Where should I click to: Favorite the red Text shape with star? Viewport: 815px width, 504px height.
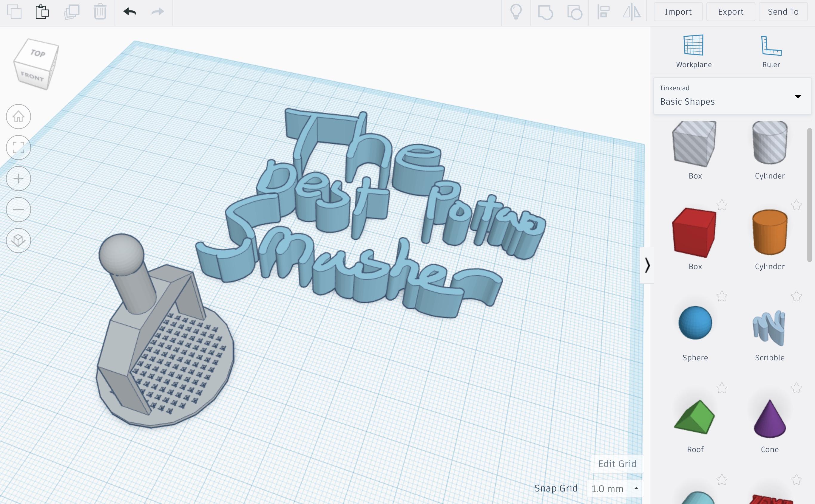(x=796, y=480)
